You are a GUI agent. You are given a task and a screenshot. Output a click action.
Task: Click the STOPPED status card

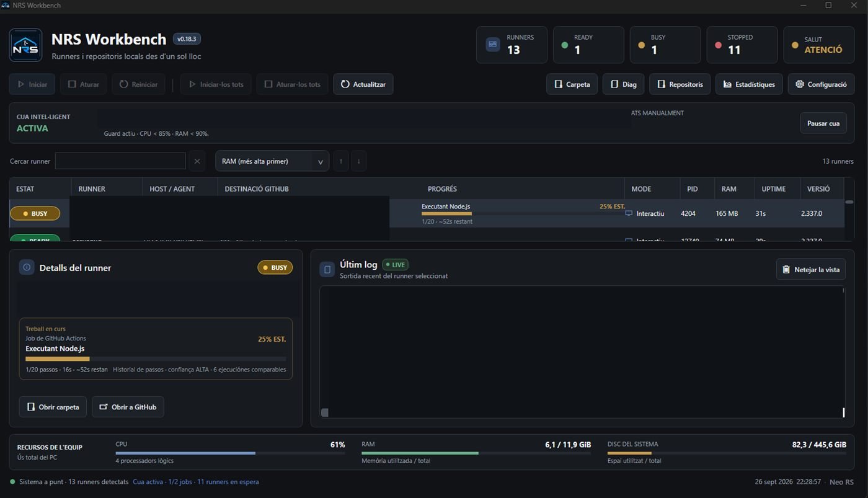click(742, 45)
